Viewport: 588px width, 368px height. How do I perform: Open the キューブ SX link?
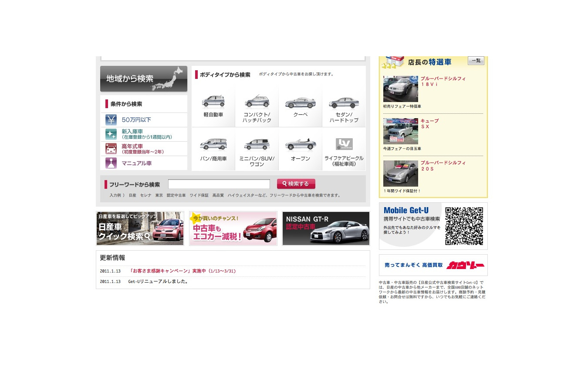(429, 124)
